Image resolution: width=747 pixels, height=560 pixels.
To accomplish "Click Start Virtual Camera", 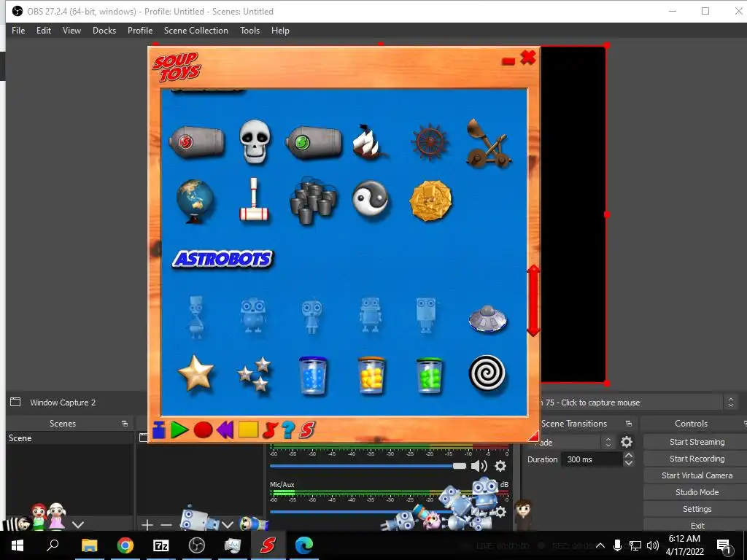I will click(x=697, y=475).
